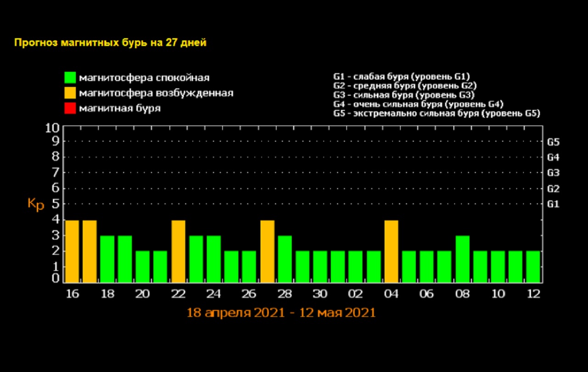The width and height of the screenshot is (588, 372).
Task: Click the green bar above date 18
Action: coord(107,259)
